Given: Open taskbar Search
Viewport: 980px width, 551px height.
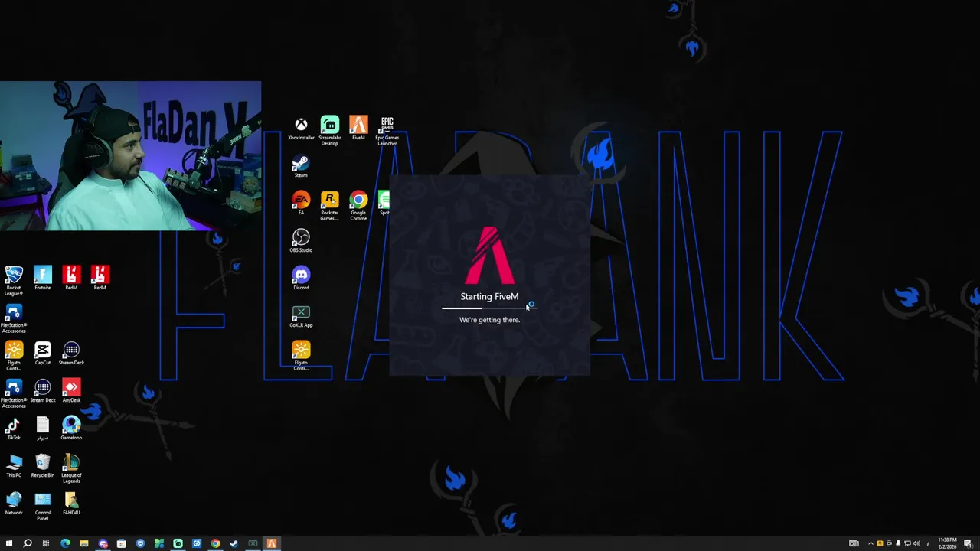Looking at the screenshot, I should click(28, 543).
